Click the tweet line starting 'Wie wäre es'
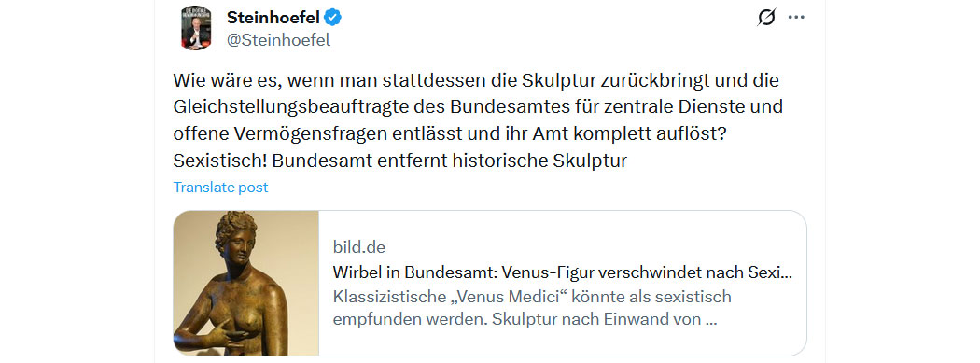980x363 pixels. [476, 82]
